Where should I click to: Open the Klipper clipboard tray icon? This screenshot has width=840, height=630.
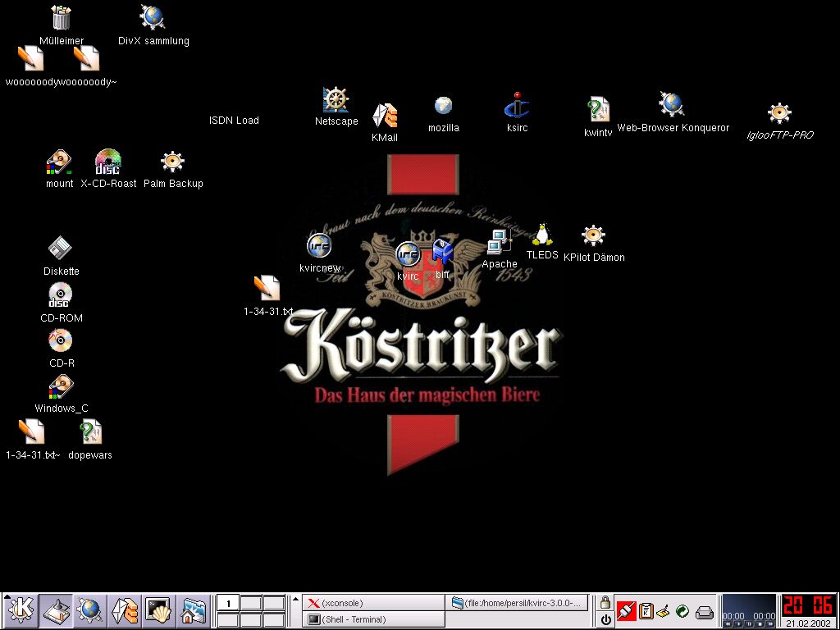[x=646, y=611]
